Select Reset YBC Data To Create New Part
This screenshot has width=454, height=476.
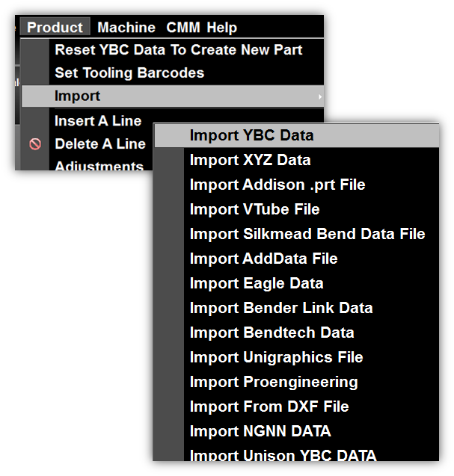coord(178,50)
